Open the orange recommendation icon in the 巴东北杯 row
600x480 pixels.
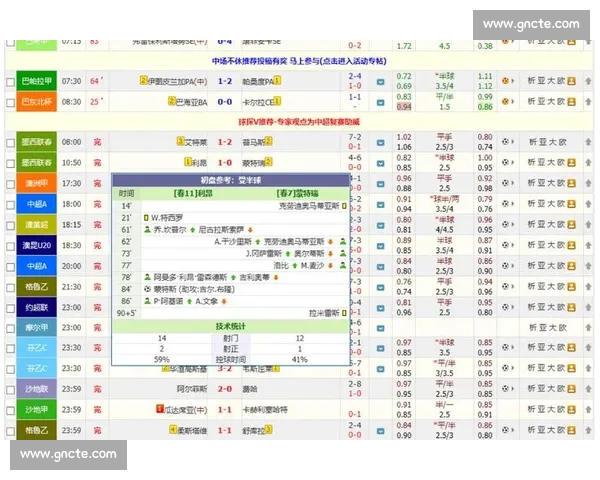click(x=571, y=102)
